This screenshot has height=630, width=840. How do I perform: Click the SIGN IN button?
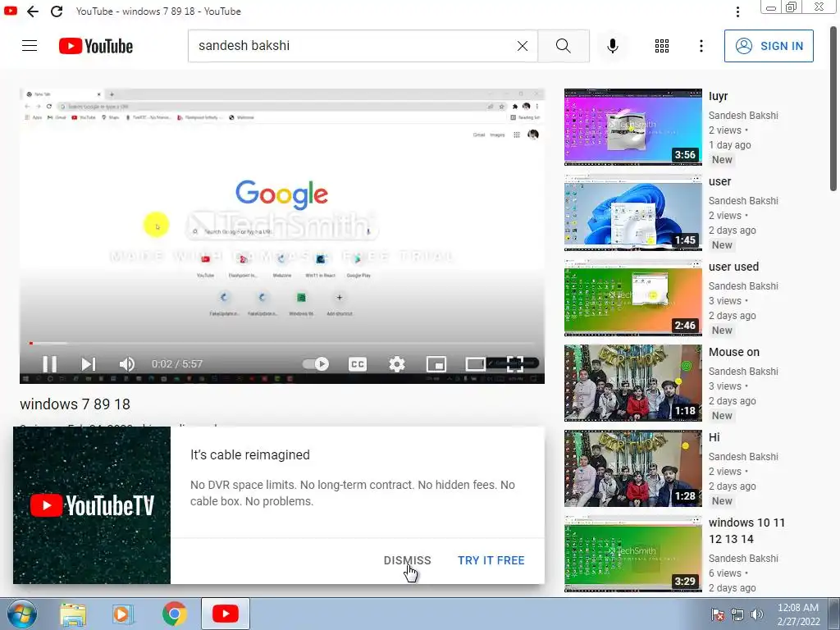[x=768, y=46]
